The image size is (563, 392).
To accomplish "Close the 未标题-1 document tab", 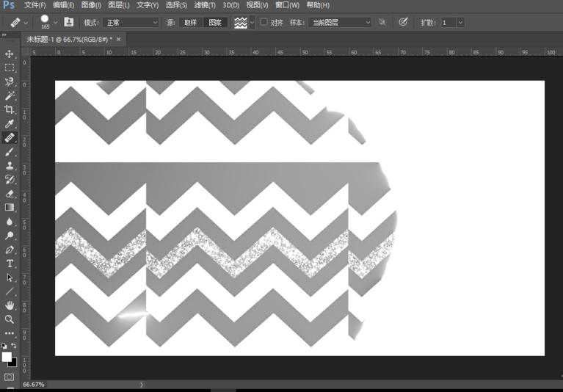I will [118, 39].
